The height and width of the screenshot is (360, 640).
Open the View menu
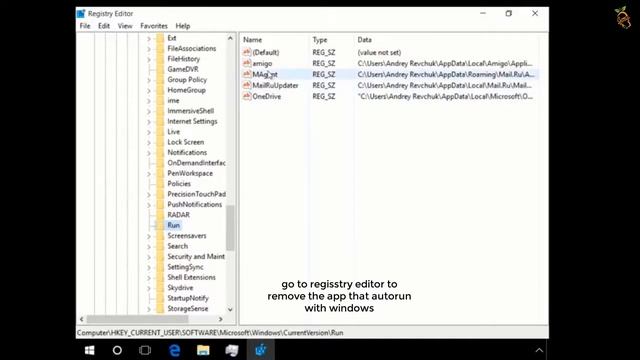coord(125,26)
